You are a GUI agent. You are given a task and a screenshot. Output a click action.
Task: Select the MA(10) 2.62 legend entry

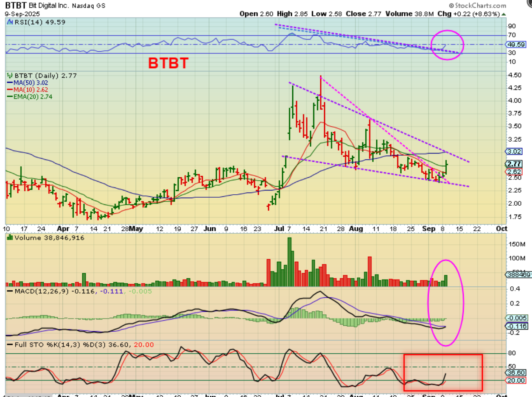pyautogui.click(x=27, y=89)
